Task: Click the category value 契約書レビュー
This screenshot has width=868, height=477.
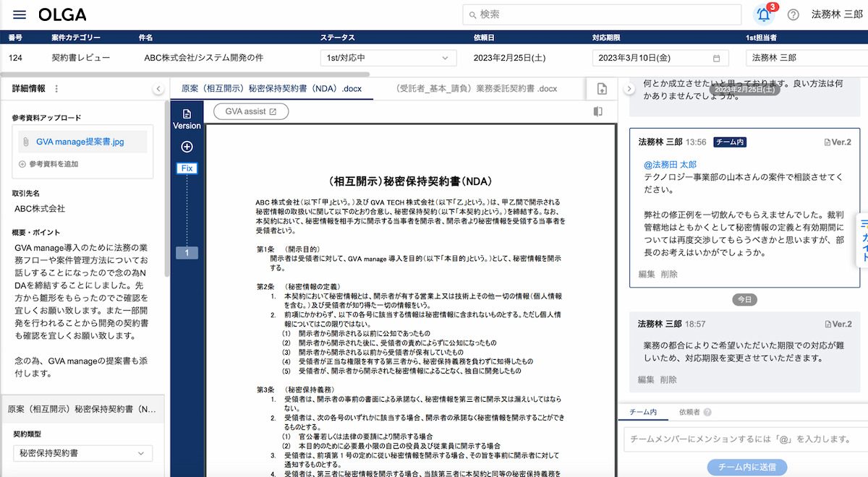Action: coord(81,58)
